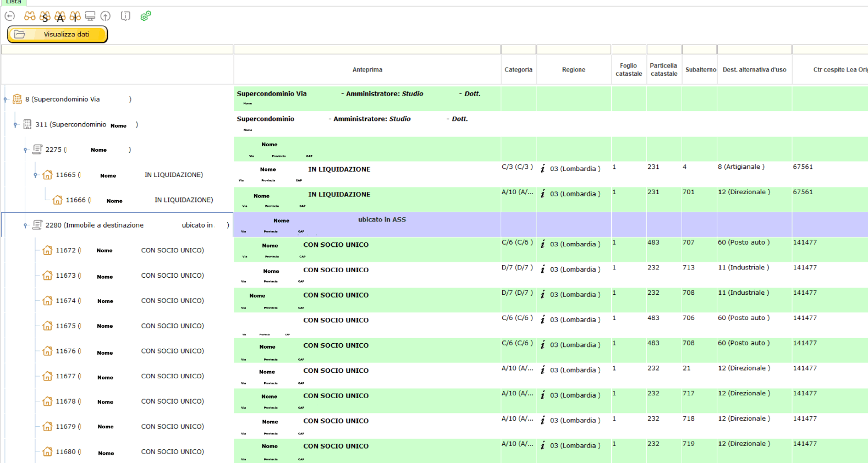Click the house icon of node 11672

click(48, 250)
